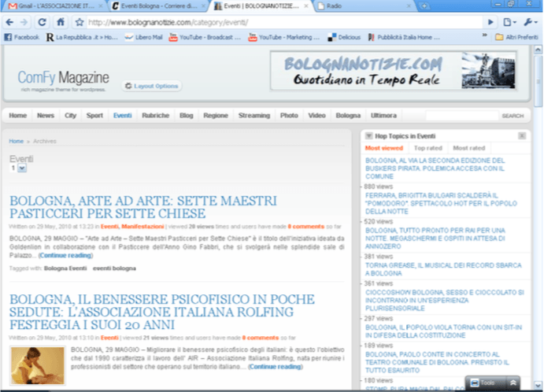Image resolution: width=544 pixels, height=392 pixels.
Task: Select the Most rated tab
Action: [x=468, y=148]
